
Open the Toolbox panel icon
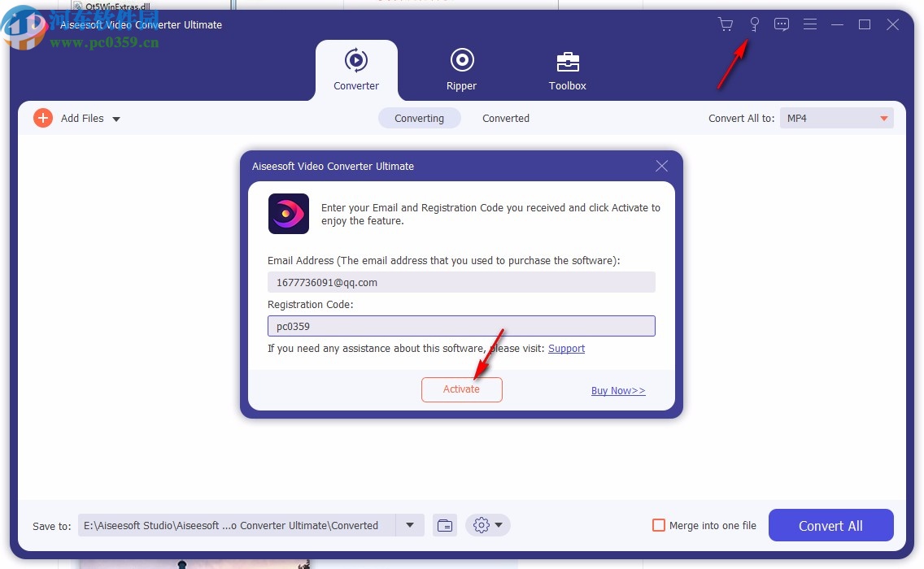(567, 61)
